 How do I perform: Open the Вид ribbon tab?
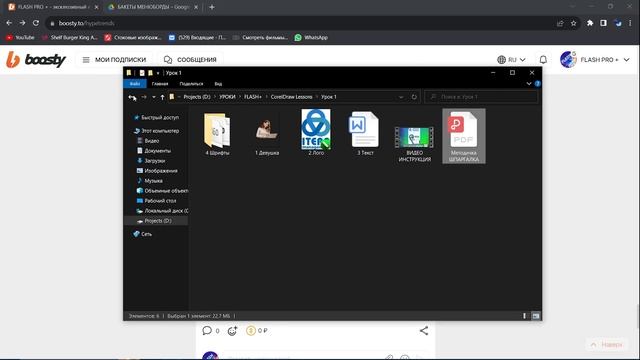(x=218, y=84)
